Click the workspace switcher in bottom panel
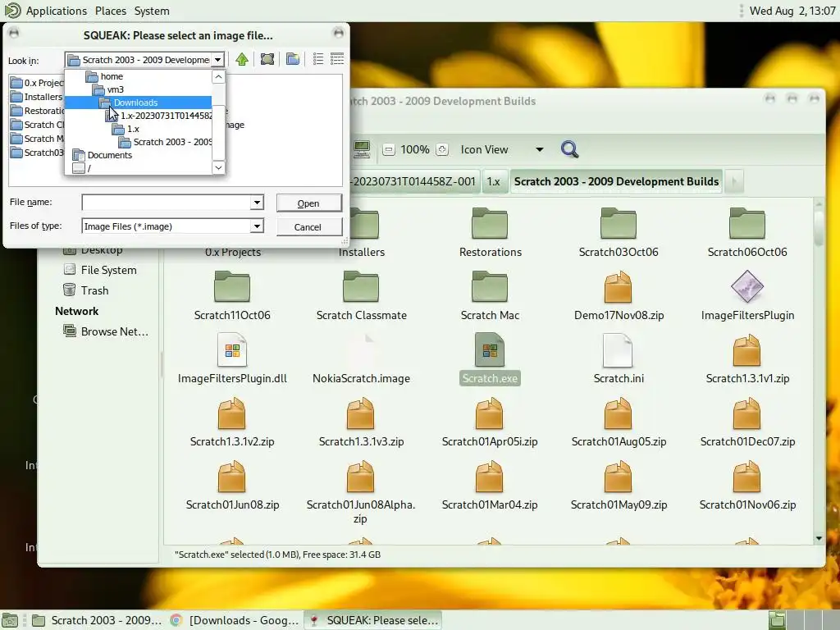Image resolution: width=840 pixels, height=630 pixels. coord(804,620)
